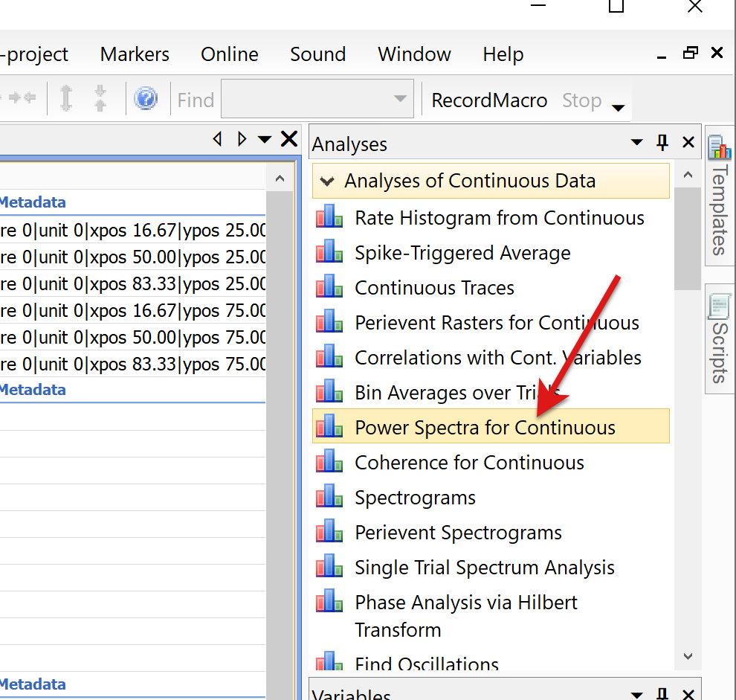Select Power Spectra for Continuous

(x=490, y=427)
